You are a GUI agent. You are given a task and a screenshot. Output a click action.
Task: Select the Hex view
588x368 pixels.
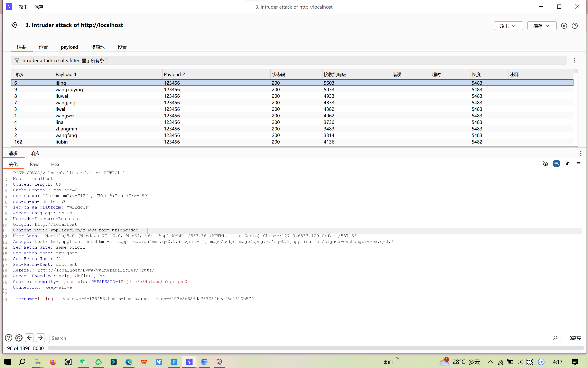click(x=55, y=164)
